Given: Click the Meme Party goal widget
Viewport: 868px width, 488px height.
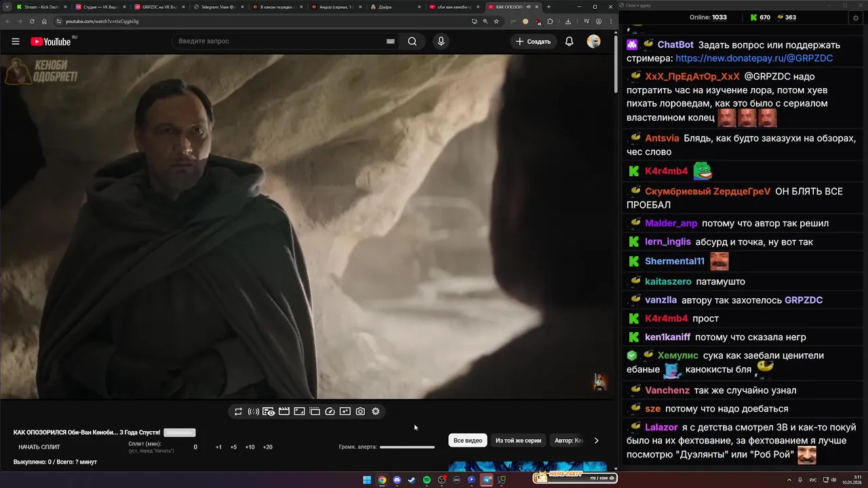Looking at the screenshot, I should click(574, 478).
